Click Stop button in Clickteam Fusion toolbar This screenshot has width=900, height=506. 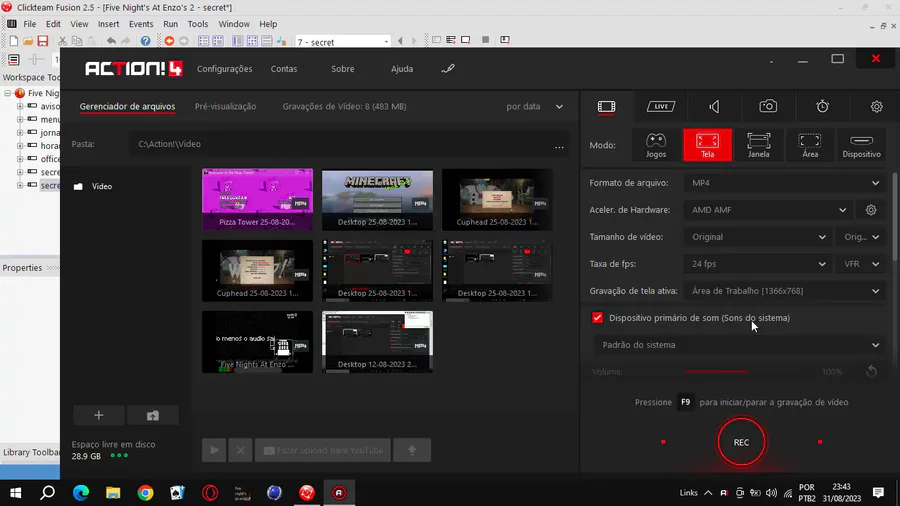486,40
